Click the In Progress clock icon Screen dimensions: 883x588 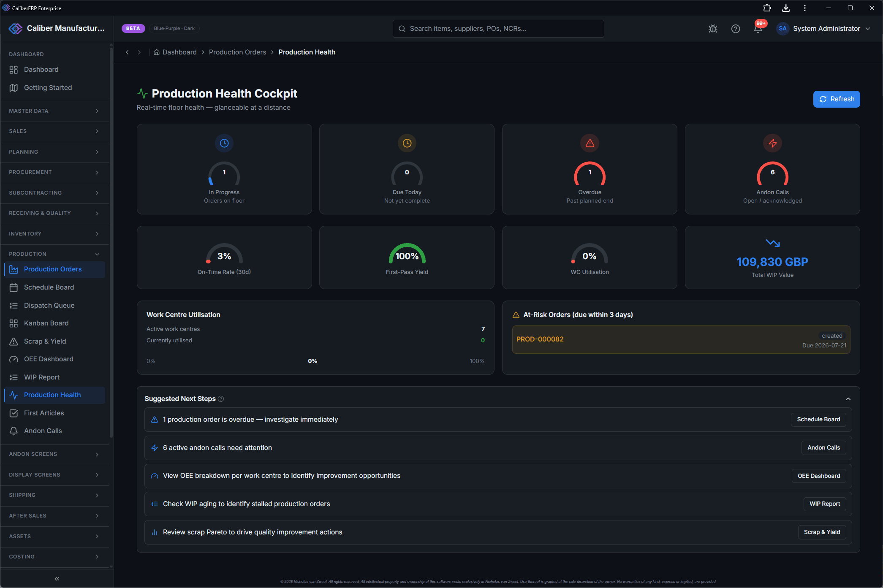coord(224,143)
